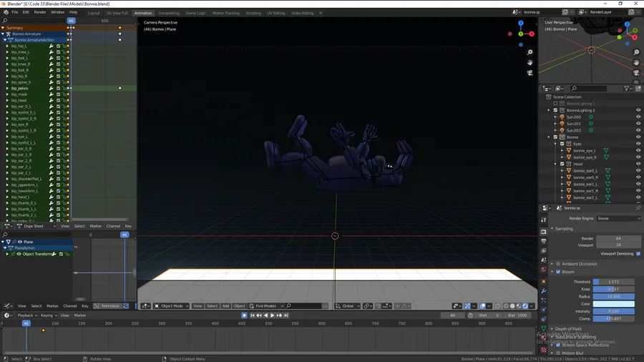Jump to previous keyframe in timeline

tap(259, 315)
